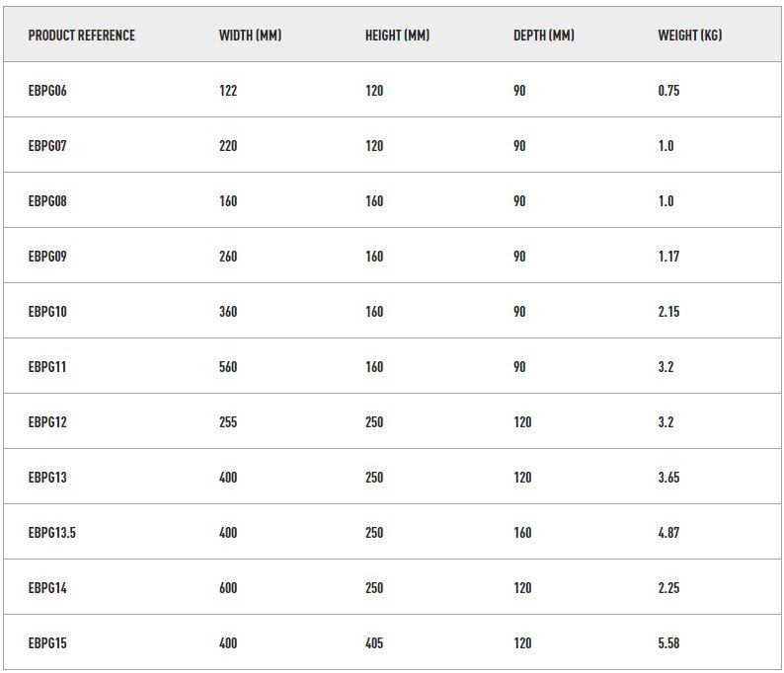
Task: Select product reference EBPG06
Action: pos(47,91)
